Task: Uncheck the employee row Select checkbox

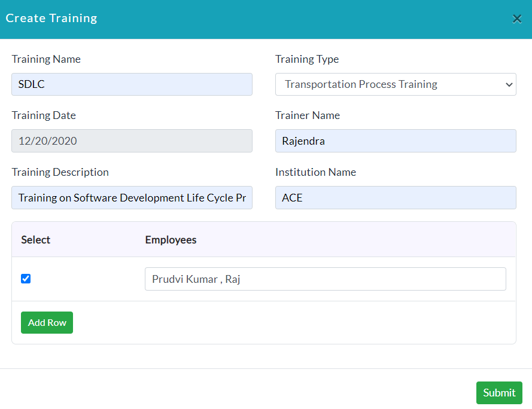Action: (26, 279)
